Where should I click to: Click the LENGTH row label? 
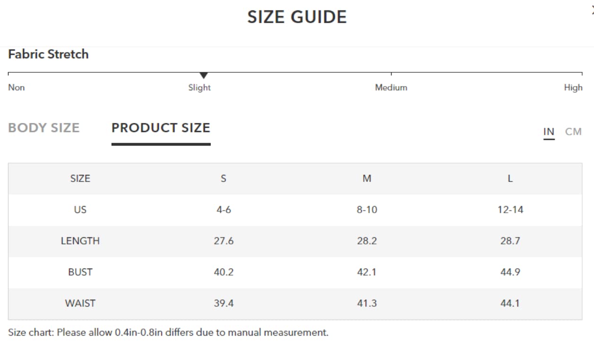80,241
